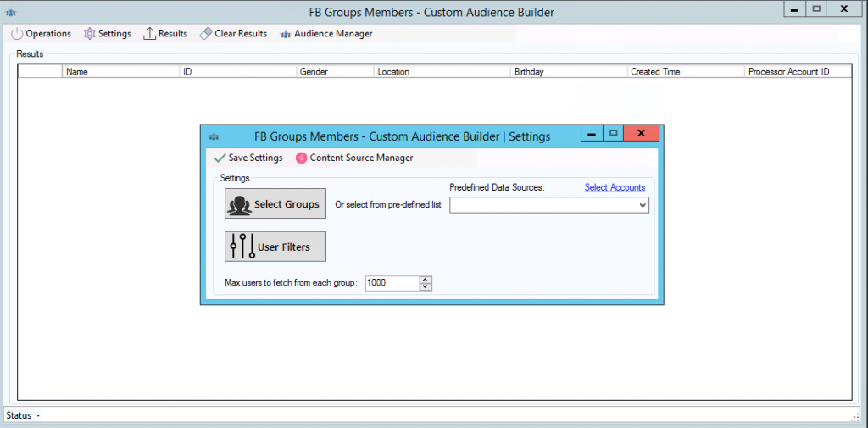
Task: Open the Operations menu in the main toolbar
Action: [42, 34]
